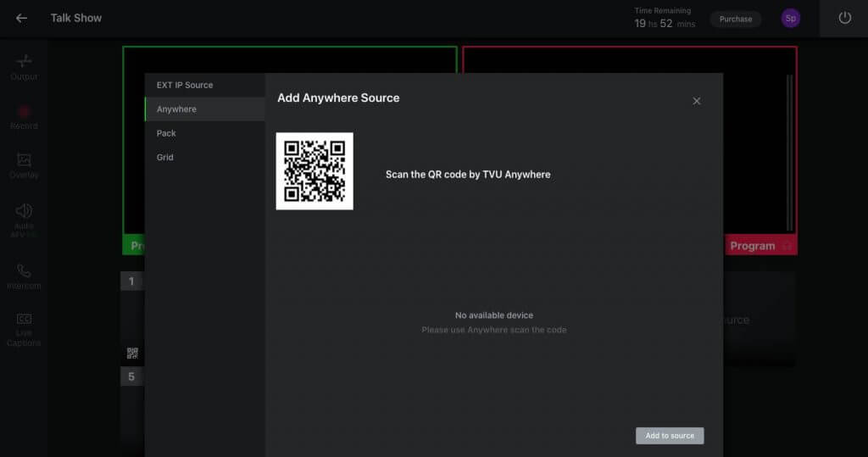868x457 pixels.
Task: Click the power icon
Action: point(845,18)
